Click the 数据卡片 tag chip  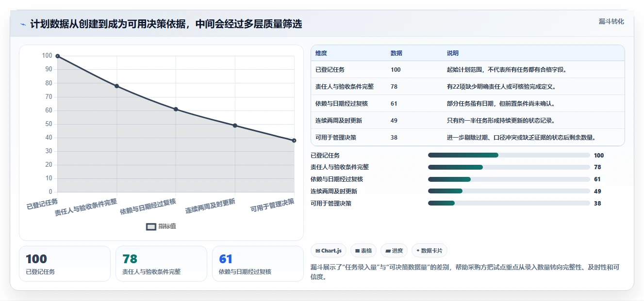pyautogui.click(x=429, y=251)
